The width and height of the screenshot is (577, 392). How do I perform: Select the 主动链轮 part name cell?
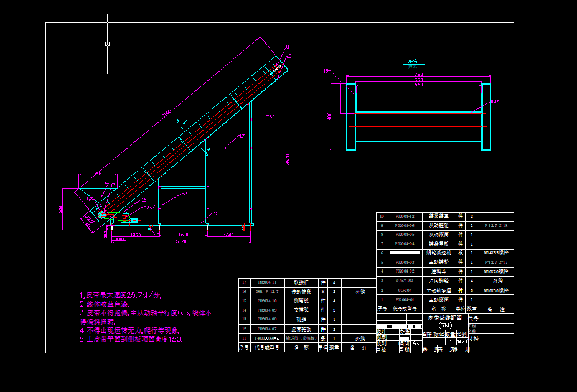[439, 262]
